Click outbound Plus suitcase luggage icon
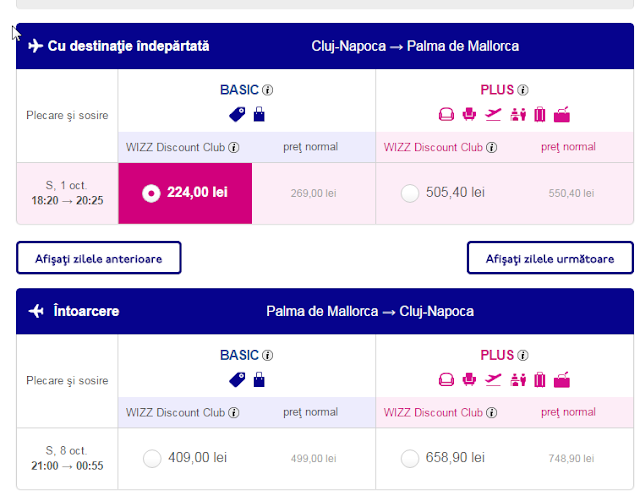This screenshot has height=501, width=640. tap(540, 114)
